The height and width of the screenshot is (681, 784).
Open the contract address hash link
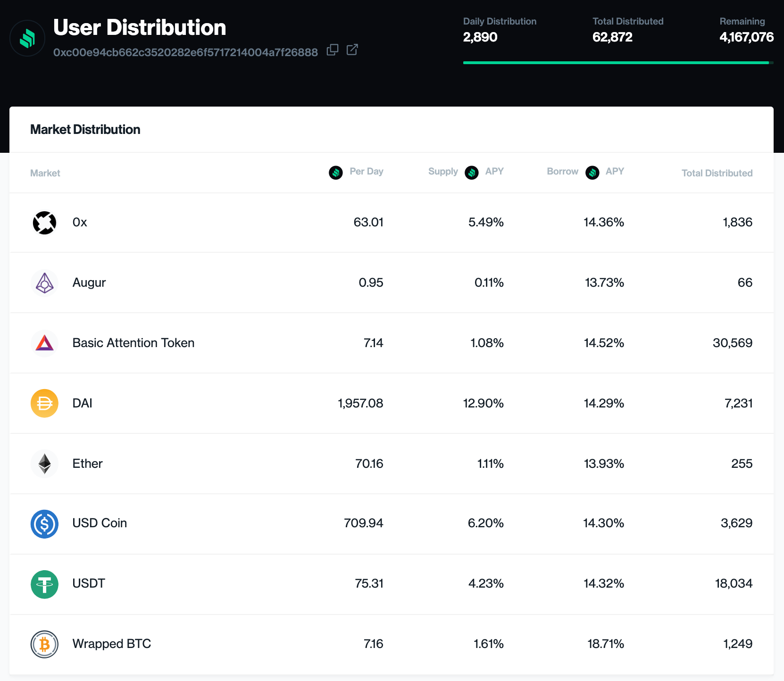point(185,52)
